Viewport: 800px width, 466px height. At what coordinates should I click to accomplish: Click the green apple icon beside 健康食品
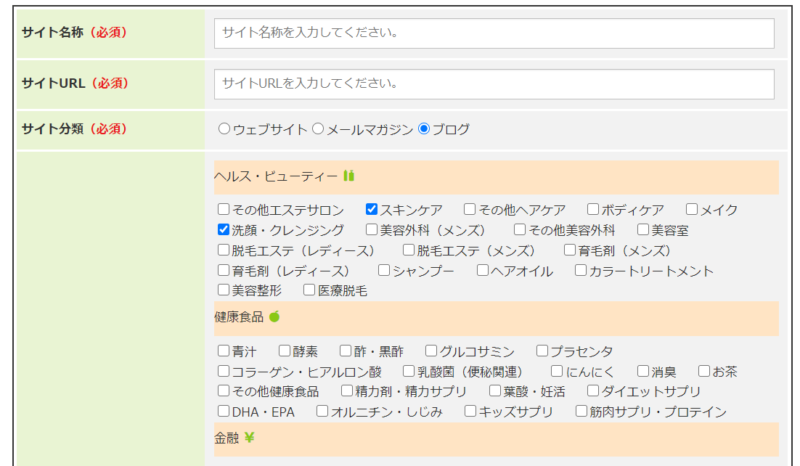(x=274, y=316)
